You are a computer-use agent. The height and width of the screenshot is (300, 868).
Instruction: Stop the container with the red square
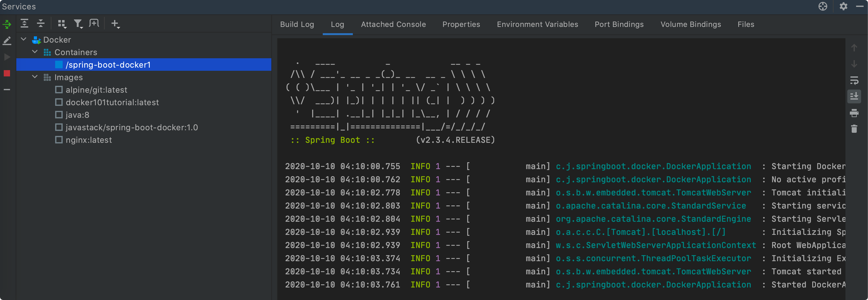click(x=7, y=73)
